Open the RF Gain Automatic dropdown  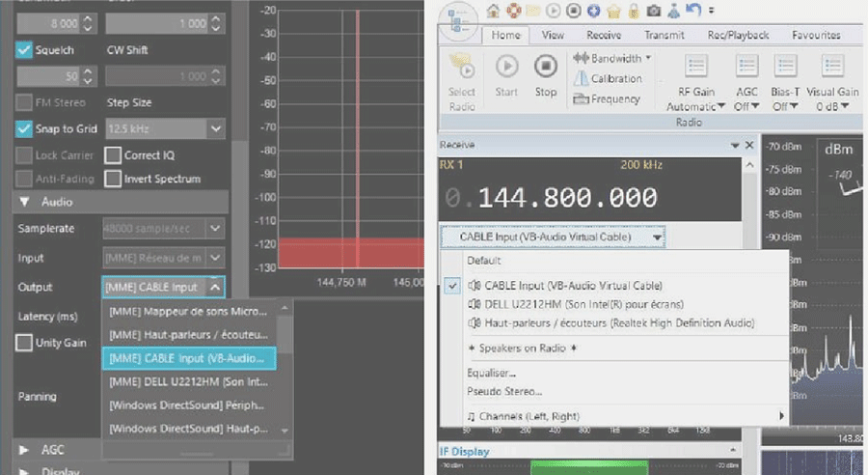pyautogui.click(x=695, y=106)
